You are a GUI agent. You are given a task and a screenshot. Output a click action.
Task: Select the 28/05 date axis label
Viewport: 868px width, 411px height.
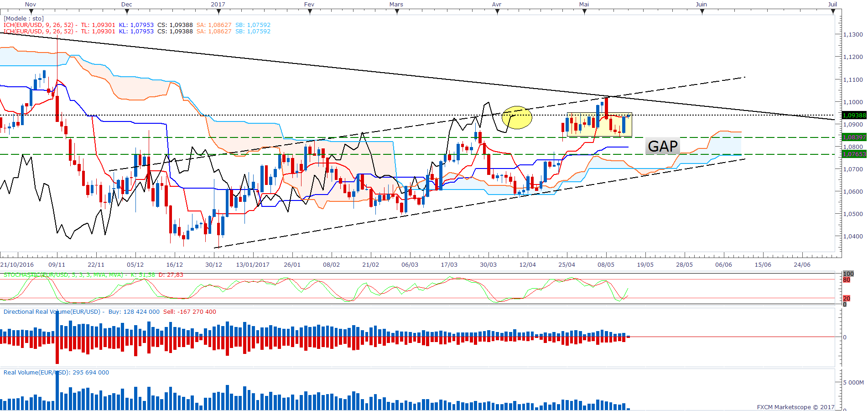(685, 265)
